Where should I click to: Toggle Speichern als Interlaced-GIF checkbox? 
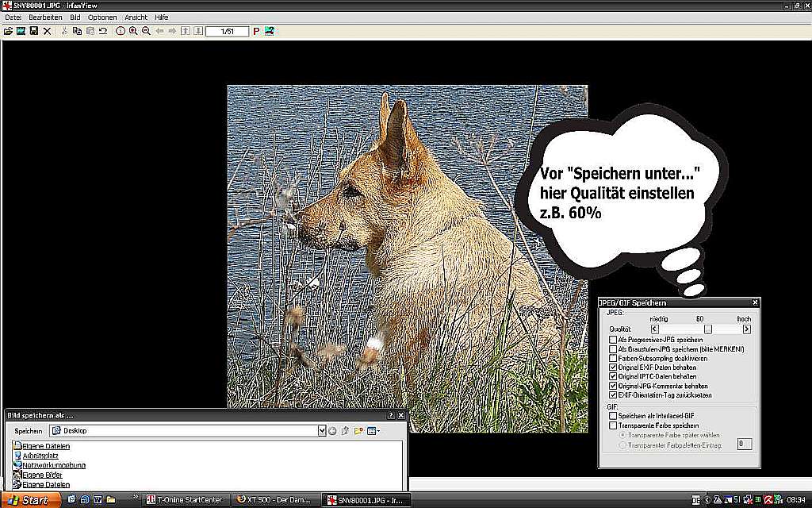pos(613,416)
